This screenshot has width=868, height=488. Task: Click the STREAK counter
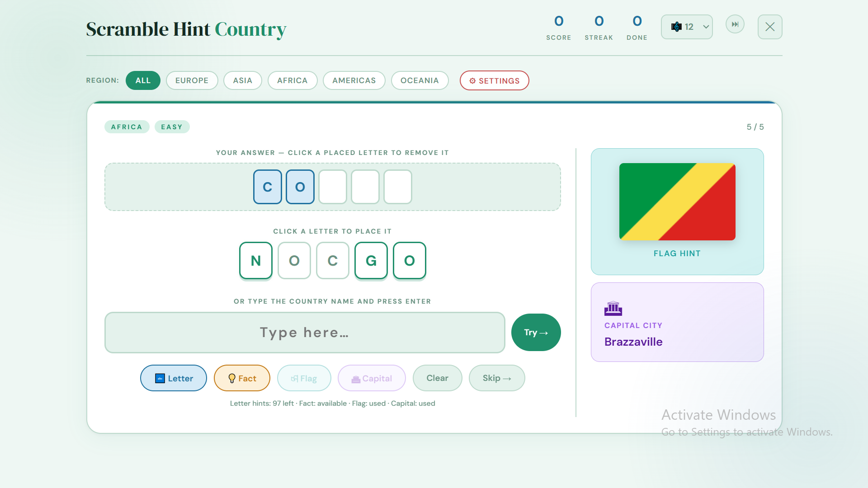[x=599, y=27]
